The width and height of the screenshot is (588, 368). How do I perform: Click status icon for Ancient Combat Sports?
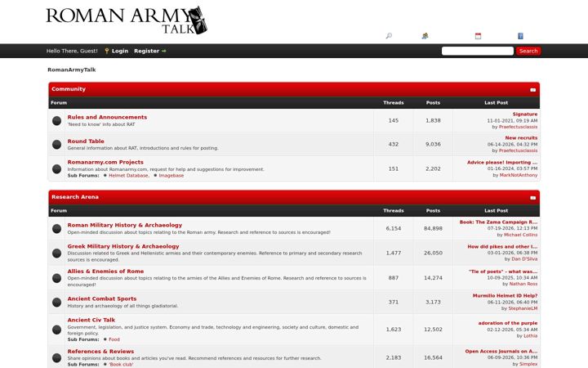(x=56, y=302)
